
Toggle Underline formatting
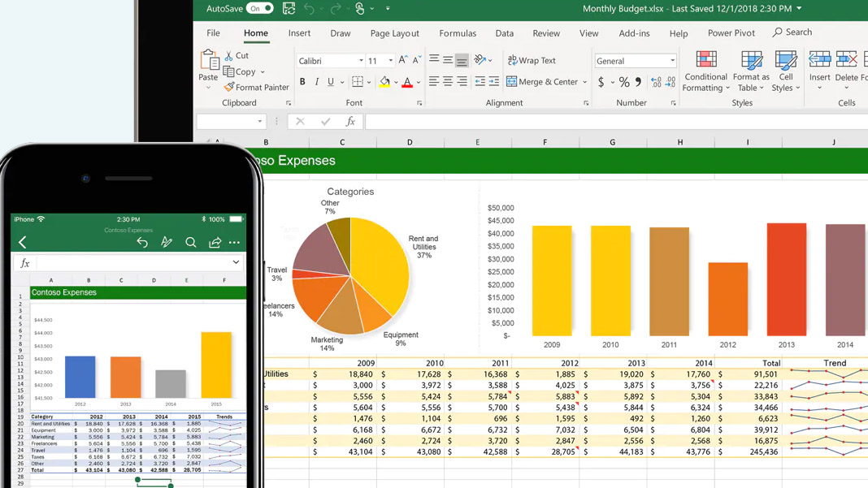point(331,82)
